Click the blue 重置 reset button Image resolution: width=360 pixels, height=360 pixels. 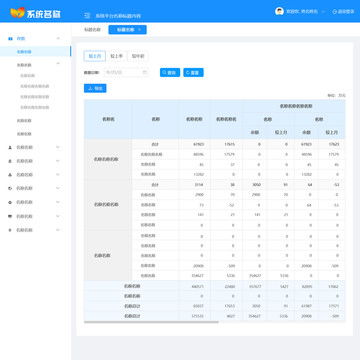tap(193, 72)
